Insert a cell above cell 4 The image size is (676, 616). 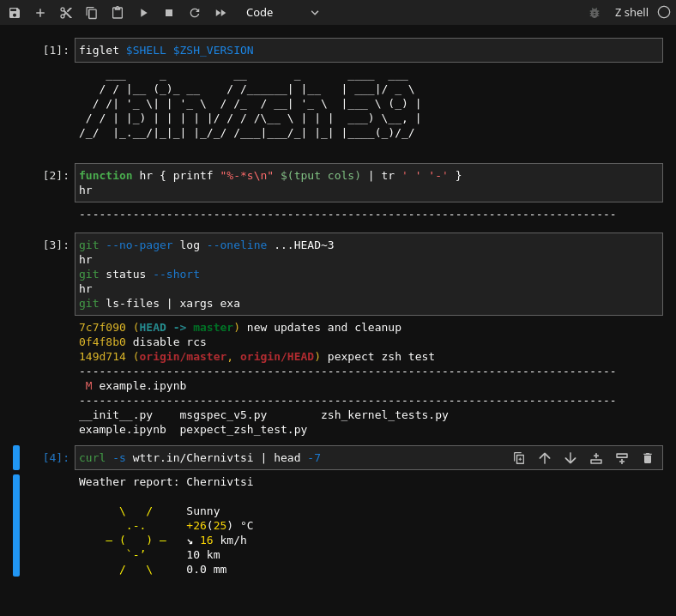tap(596, 458)
